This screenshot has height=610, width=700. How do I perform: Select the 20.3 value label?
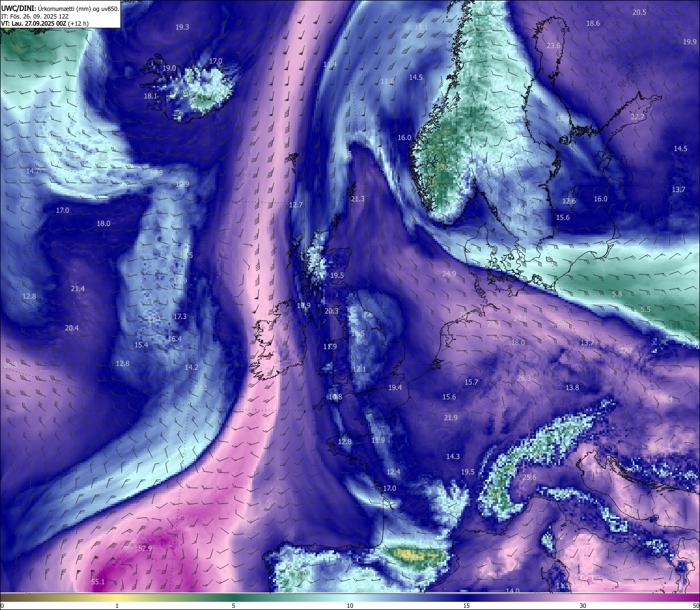331,311
